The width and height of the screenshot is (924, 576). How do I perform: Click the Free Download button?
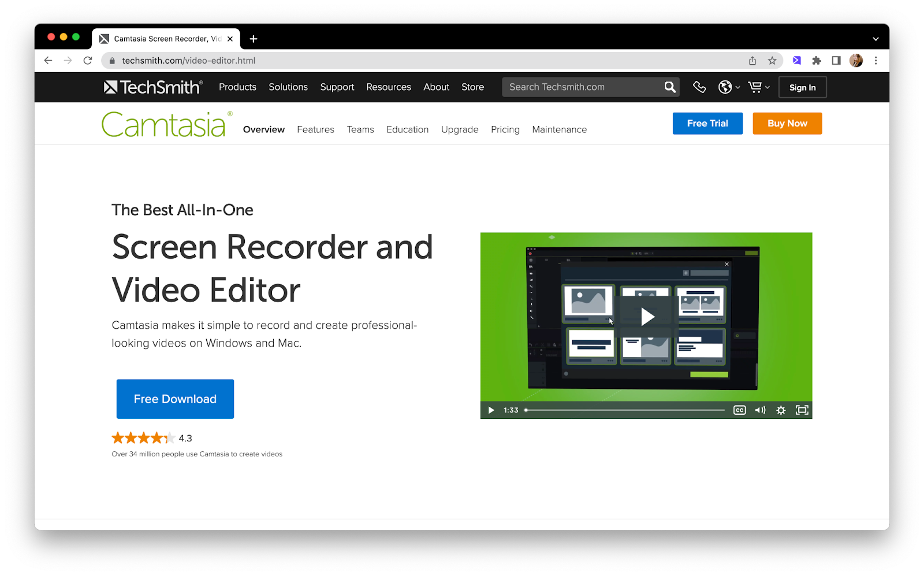pyautogui.click(x=175, y=399)
